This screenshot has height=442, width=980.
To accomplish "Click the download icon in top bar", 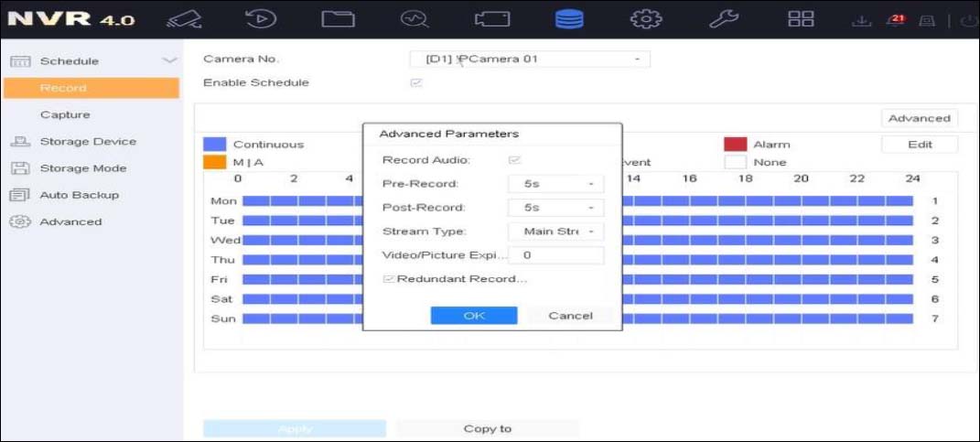I will coord(861,21).
